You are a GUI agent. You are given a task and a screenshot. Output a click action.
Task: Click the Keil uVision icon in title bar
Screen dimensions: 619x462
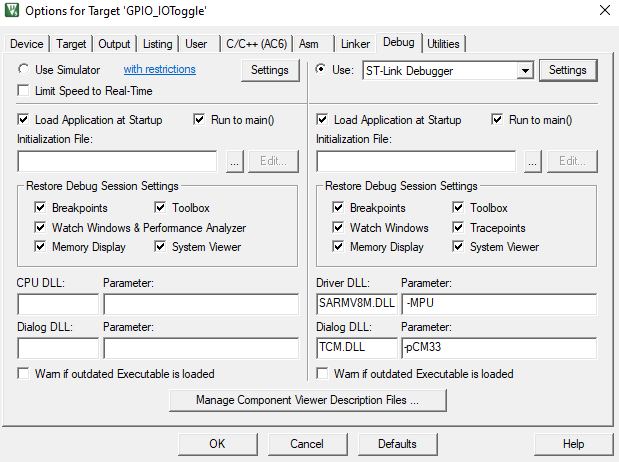pyautogui.click(x=11, y=10)
